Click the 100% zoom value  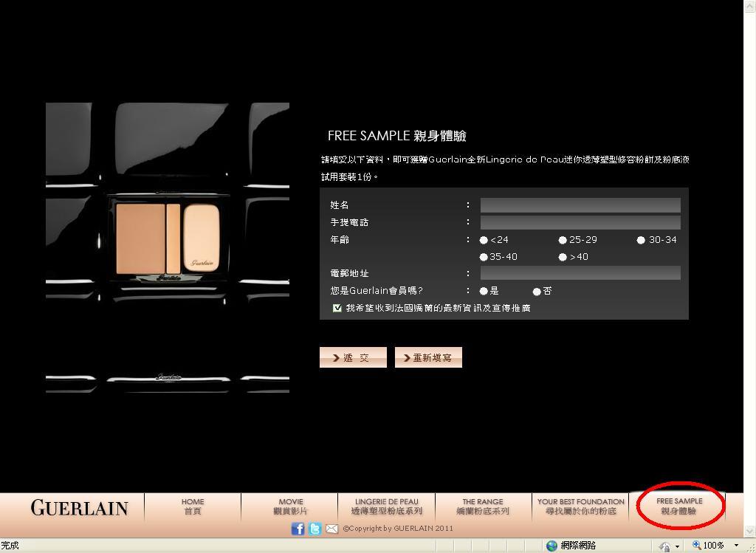coord(714,546)
